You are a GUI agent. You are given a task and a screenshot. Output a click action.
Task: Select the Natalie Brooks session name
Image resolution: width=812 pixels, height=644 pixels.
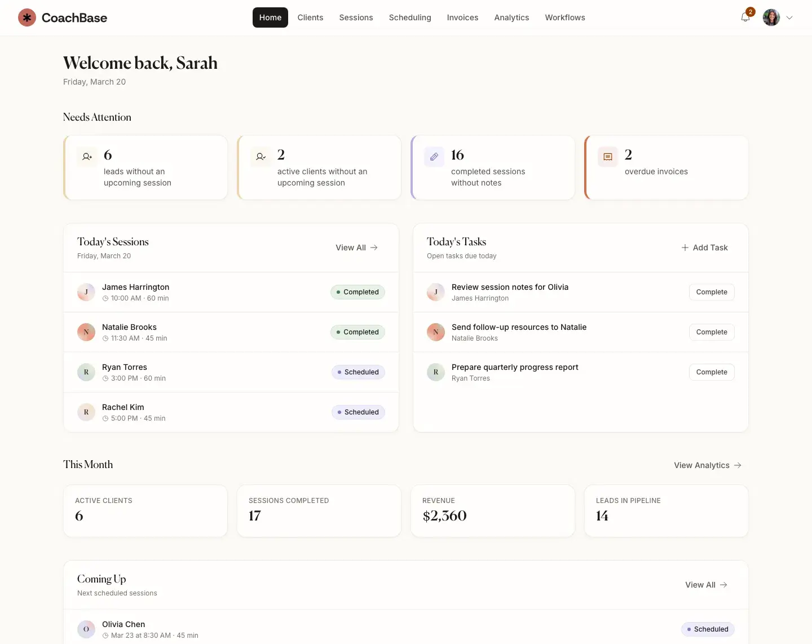click(x=129, y=327)
